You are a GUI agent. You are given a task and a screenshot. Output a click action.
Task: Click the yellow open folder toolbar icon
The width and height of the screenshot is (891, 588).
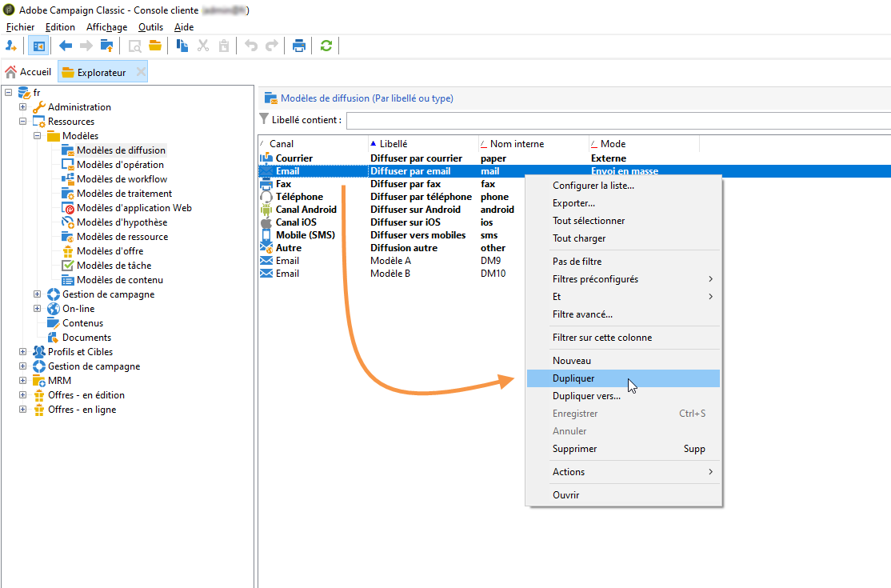pyautogui.click(x=155, y=46)
